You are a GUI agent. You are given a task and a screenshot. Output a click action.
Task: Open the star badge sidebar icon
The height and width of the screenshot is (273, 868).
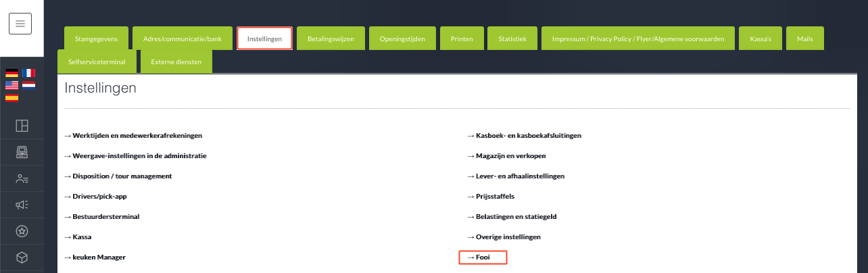pyautogui.click(x=22, y=231)
